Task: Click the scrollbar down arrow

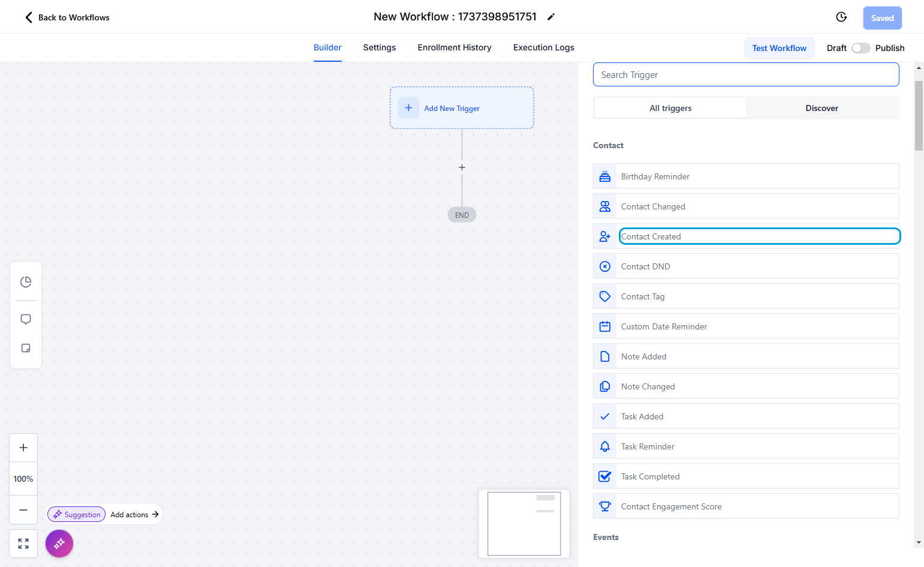Action: click(x=919, y=542)
